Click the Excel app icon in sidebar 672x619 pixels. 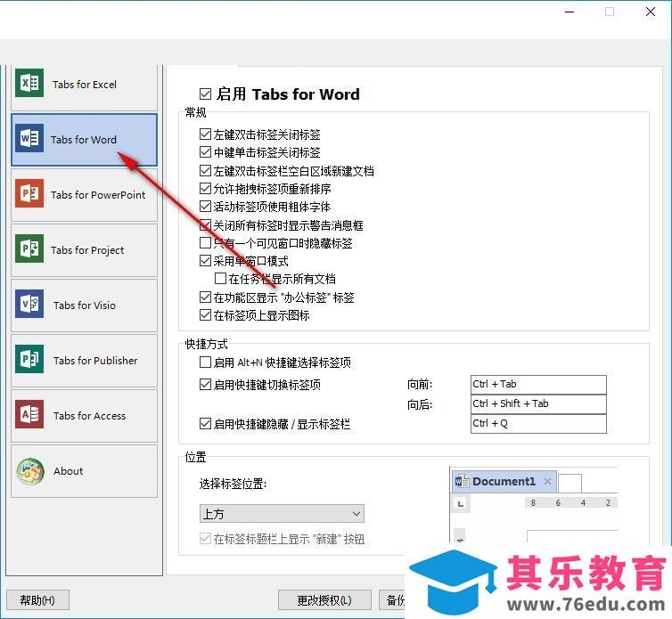click(29, 83)
